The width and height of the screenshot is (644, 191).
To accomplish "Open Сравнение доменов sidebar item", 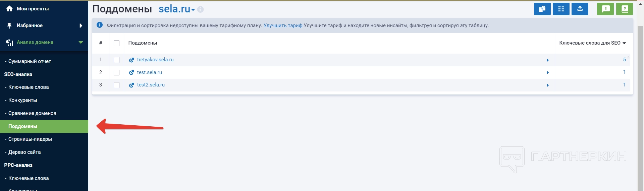I will click(32, 113).
